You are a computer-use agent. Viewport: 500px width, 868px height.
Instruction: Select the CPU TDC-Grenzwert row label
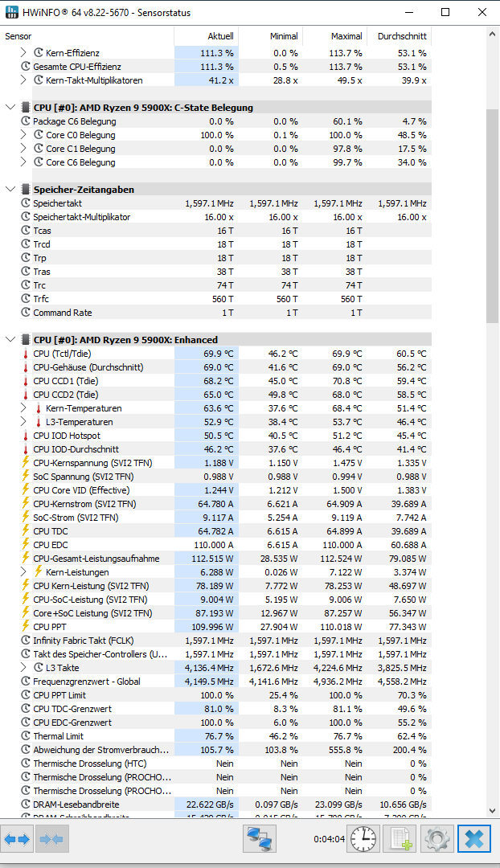point(72,709)
